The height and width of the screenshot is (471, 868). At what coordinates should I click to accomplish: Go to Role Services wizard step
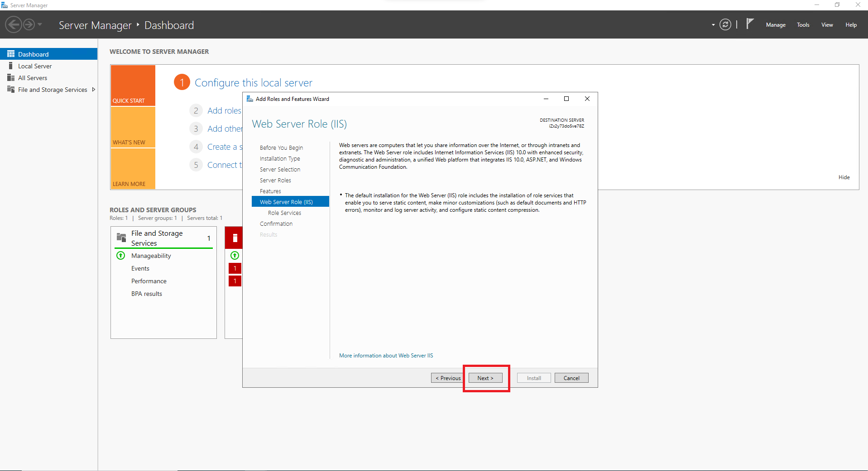(x=284, y=213)
